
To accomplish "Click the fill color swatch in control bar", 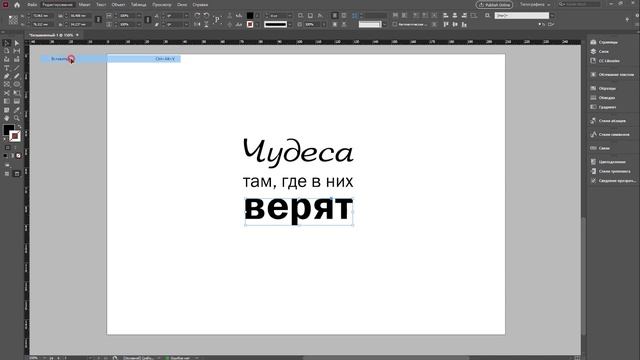I will click(250, 16).
